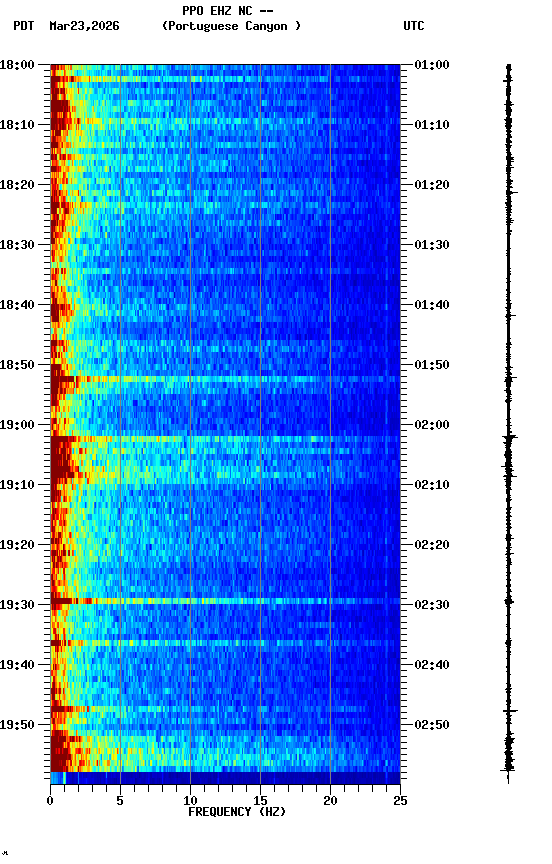Select the 19:30 PDT time label

[17, 605]
